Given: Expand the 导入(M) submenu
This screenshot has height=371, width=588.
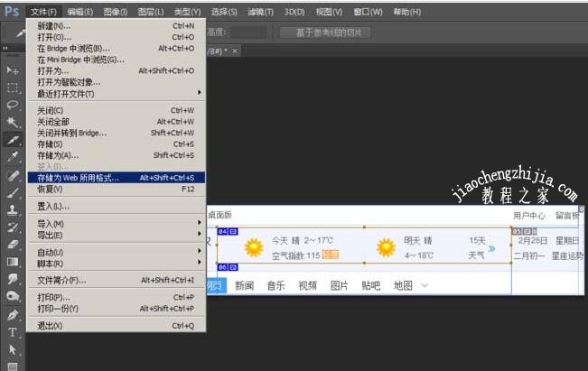Looking at the screenshot, I should 200,223.
